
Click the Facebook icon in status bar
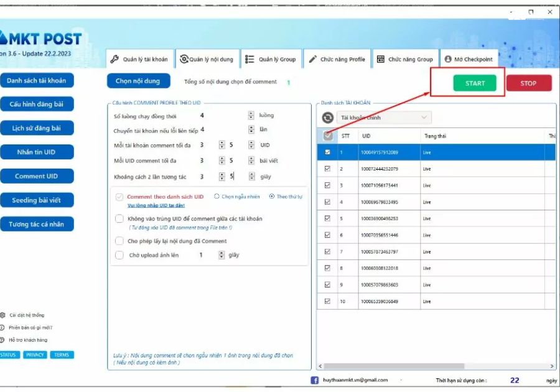coord(314,380)
